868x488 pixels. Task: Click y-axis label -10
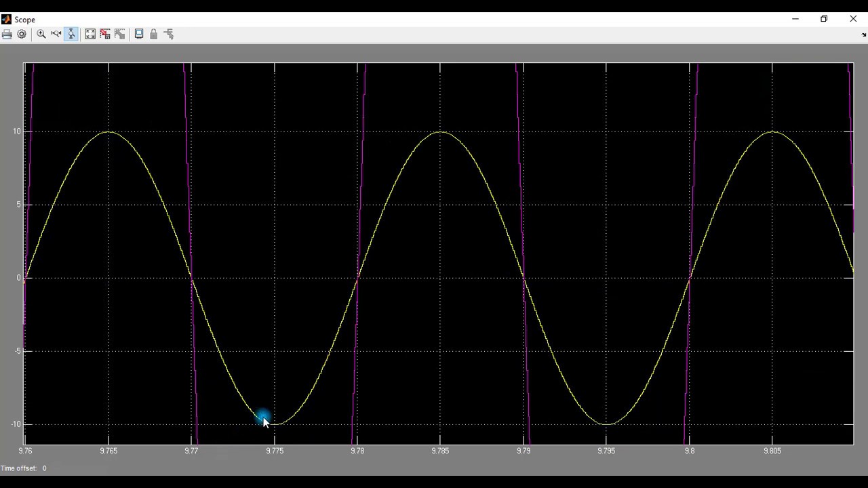click(x=15, y=424)
